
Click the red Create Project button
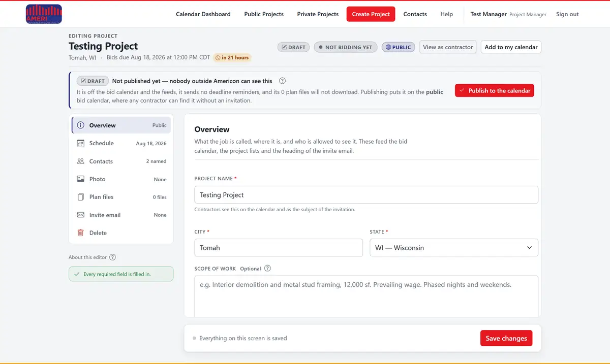371,14
